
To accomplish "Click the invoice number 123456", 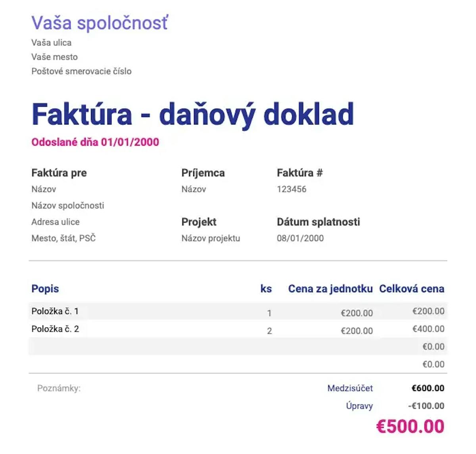I will point(292,189).
